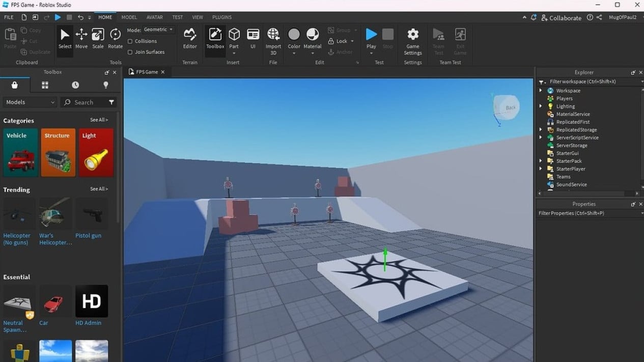Expand the Lighting node in Explorer
This screenshot has height=362, width=644.
541,106
